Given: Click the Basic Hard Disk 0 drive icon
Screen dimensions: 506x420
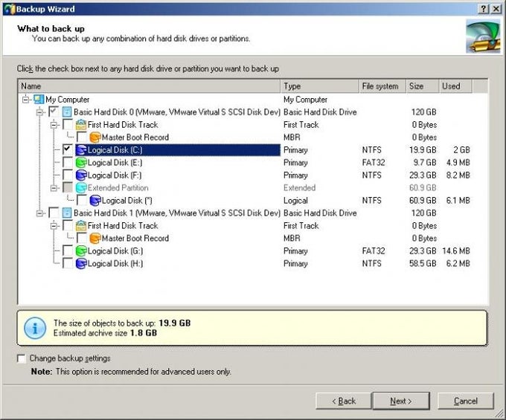Looking at the screenshot, I should click(66, 112).
